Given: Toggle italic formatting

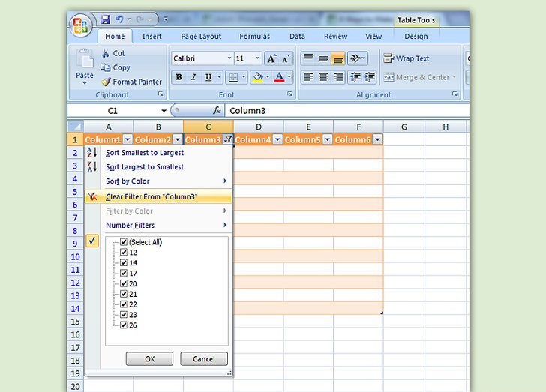Looking at the screenshot, I should pyautogui.click(x=193, y=77).
